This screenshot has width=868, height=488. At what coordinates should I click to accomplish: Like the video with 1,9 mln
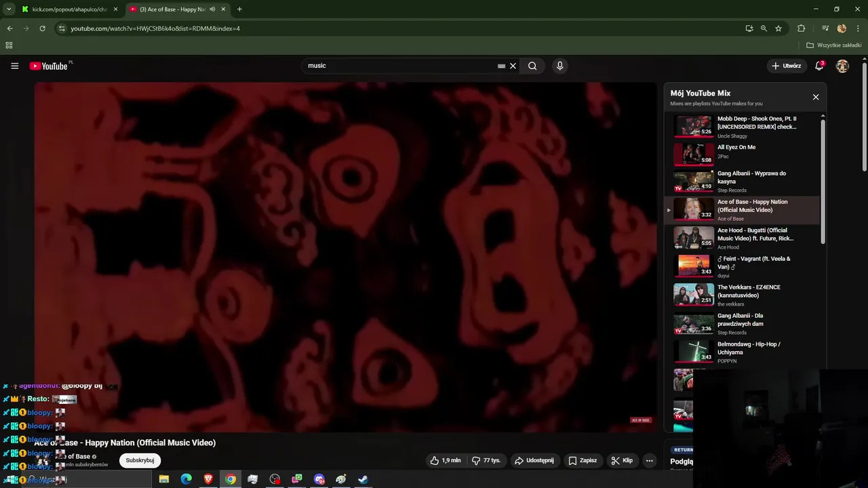446,460
